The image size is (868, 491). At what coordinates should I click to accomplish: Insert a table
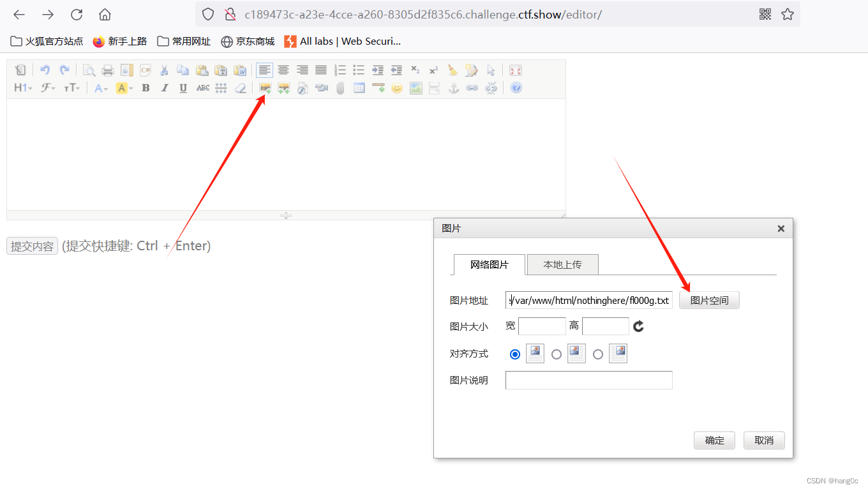coord(359,88)
